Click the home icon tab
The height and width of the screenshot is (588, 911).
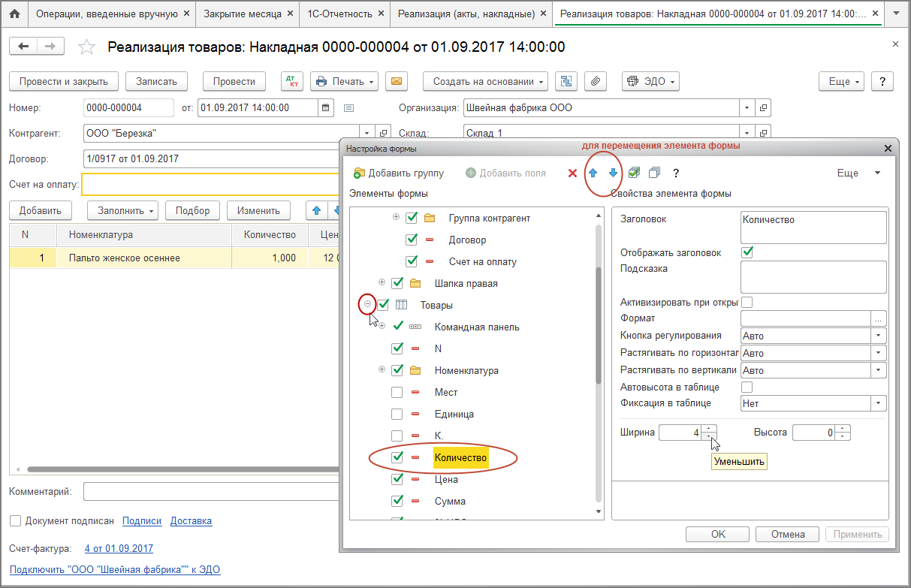pos(14,14)
